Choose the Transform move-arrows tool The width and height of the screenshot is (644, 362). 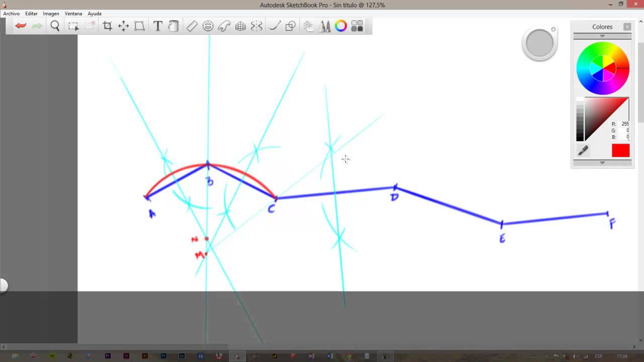pyautogui.click(x=123, y=26)
